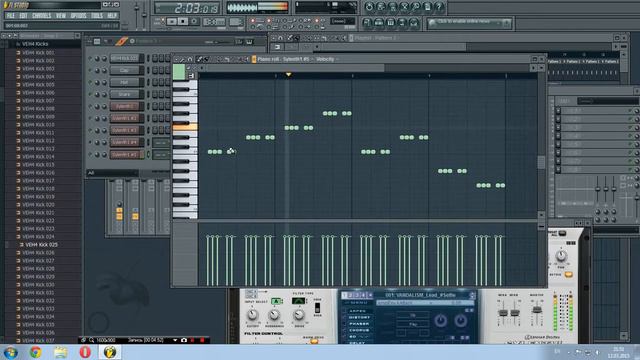640x360 pixels.
Task: Toggle the Playlist magnet snap icon
Action: coord(280,38)
